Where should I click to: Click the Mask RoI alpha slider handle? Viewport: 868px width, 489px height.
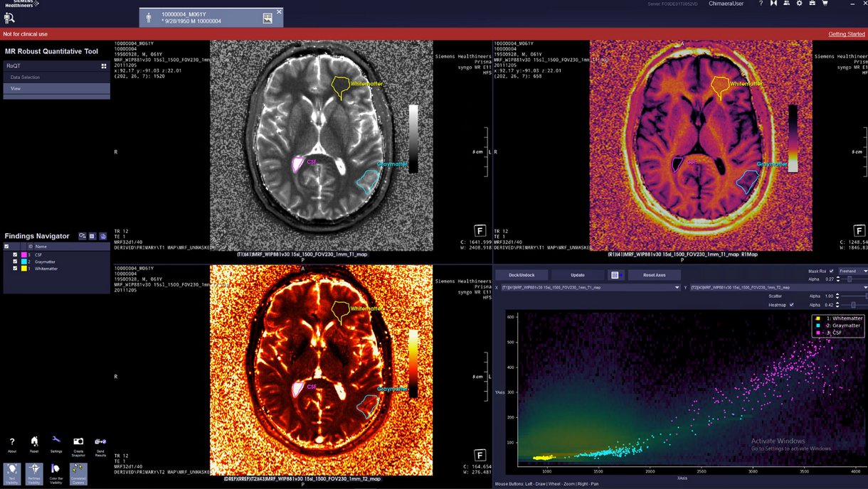tap(848, 279)
